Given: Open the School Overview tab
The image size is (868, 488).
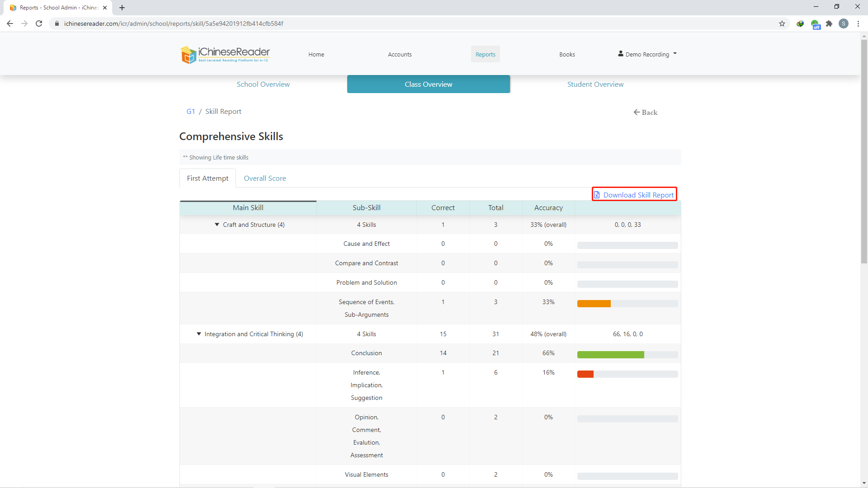Looking at the screenshot, I should pyautogui.click(x=263, y=84).
